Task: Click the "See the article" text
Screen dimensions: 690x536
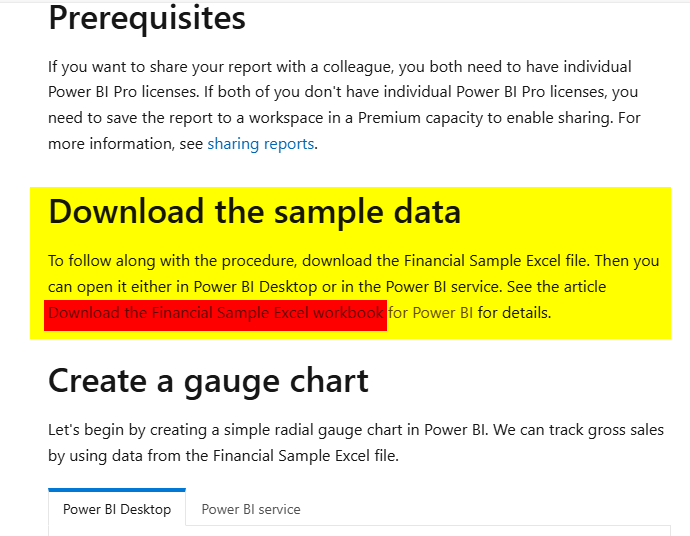Action: pyautogui.click(x=556, y=287)
